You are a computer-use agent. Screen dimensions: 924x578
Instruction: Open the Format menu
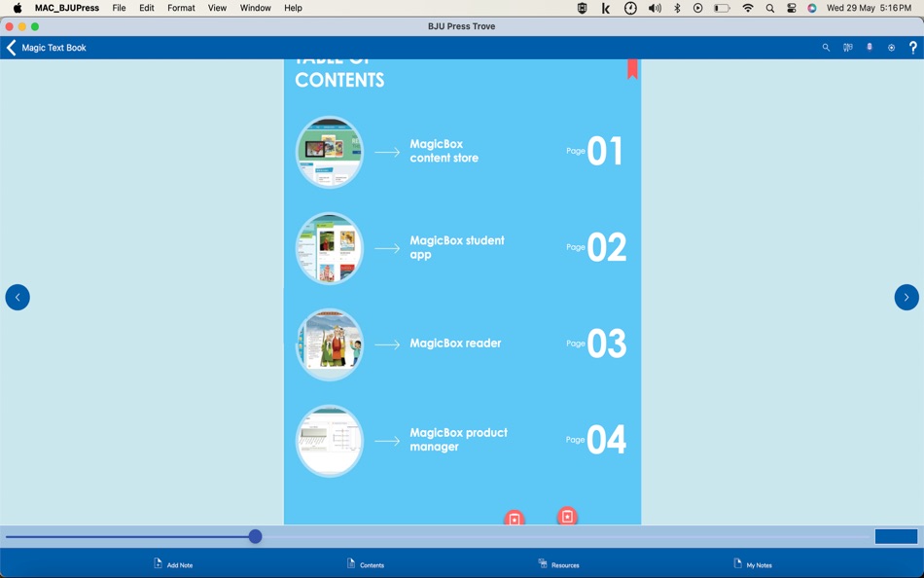click(181, 8)
